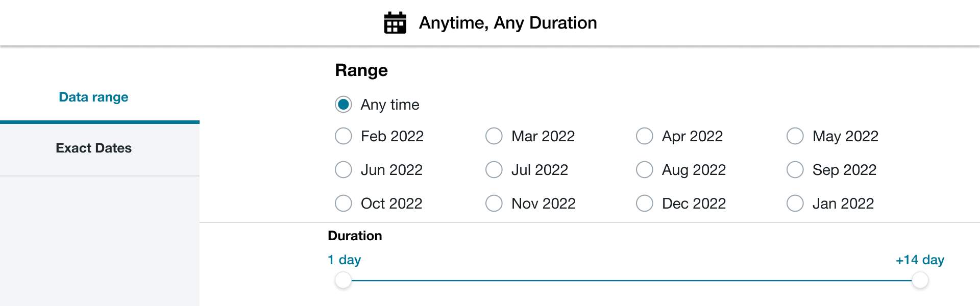
Task: Click the maximum duration slider handle
Action: 920,280
